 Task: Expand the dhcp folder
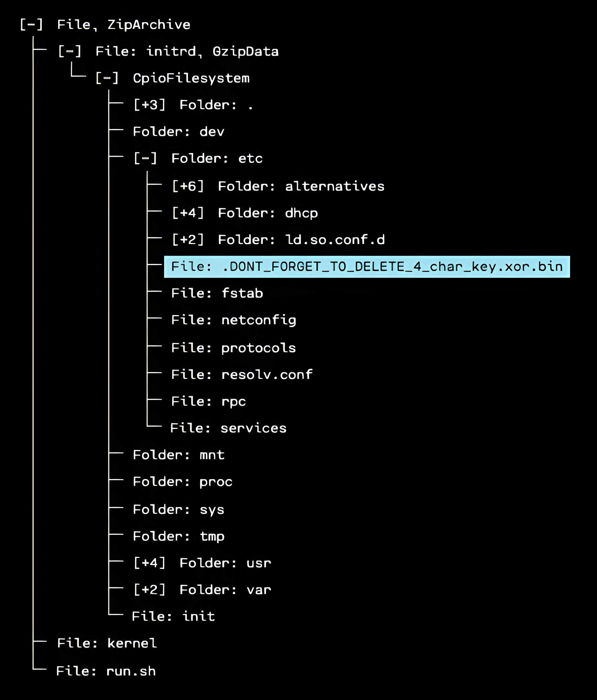(x=188, y=213)
